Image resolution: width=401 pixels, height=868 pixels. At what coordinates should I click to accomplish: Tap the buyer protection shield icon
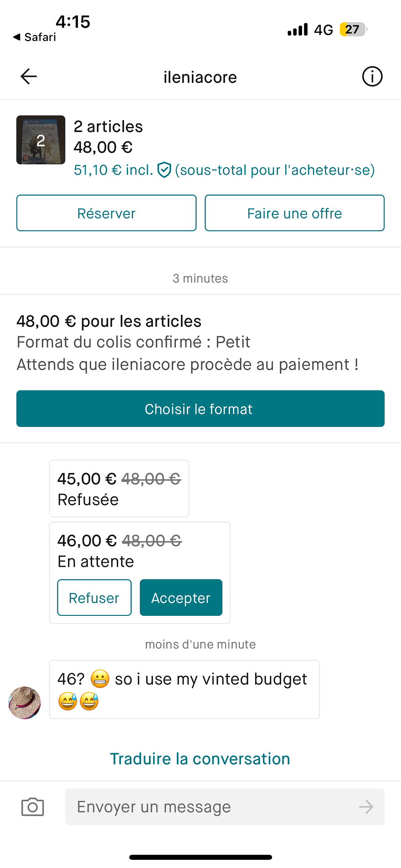(x=164, y=170)
